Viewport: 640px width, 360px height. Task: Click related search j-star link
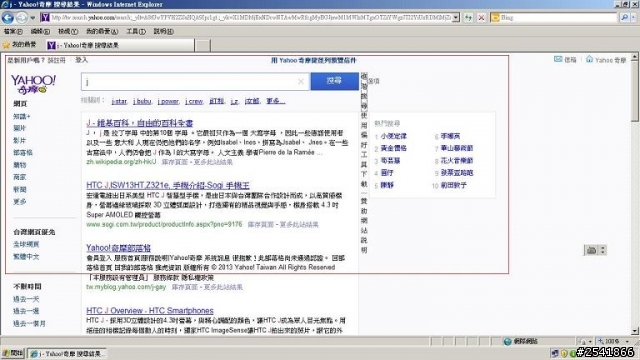[x=119, y=101]
